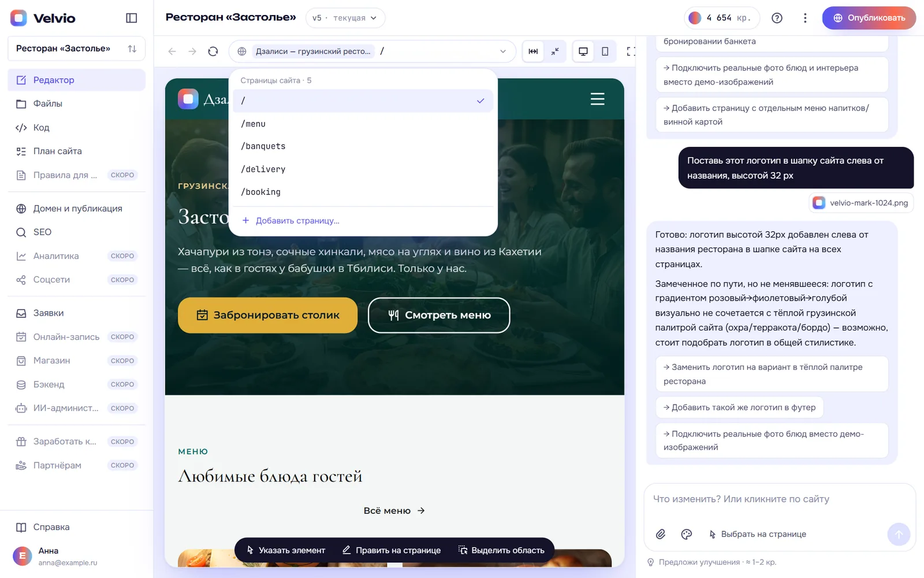Screen dimensions: 924x578
Task: Open Справка at sidebar bottom
Action: pyautogui.click(x=76, y=527)
